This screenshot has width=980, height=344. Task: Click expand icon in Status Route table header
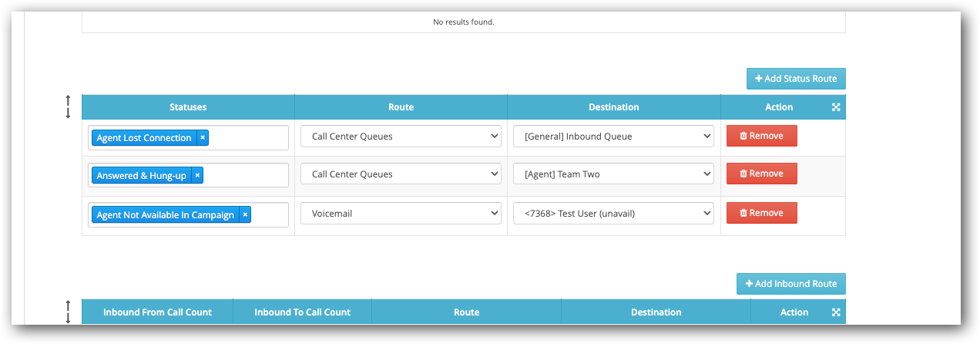tap(836, 107)
